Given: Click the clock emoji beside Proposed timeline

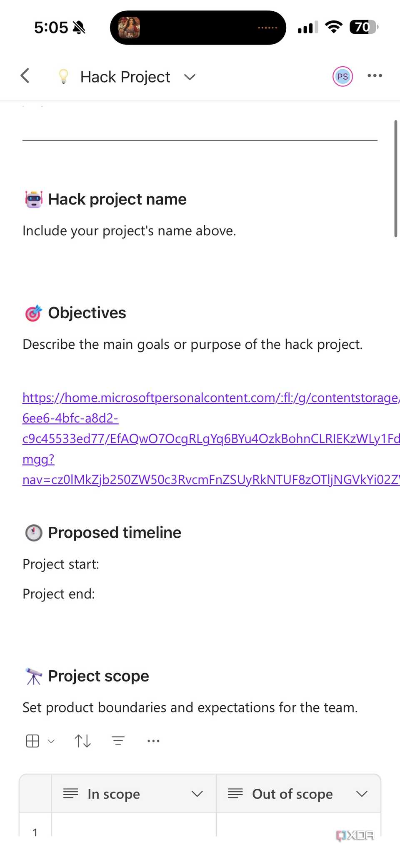Looking at the screenshot, I should (34, 533).
